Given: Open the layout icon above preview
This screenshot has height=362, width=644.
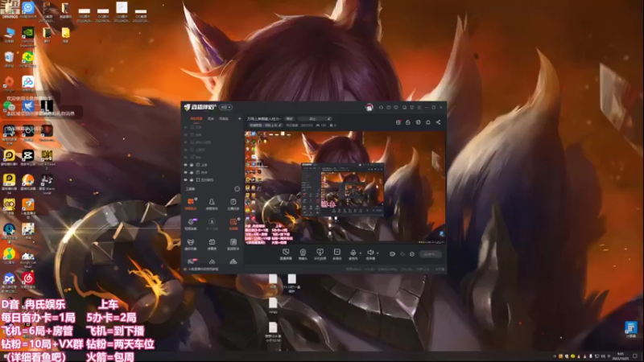Looking at the screenshot, I should [418, 122].
